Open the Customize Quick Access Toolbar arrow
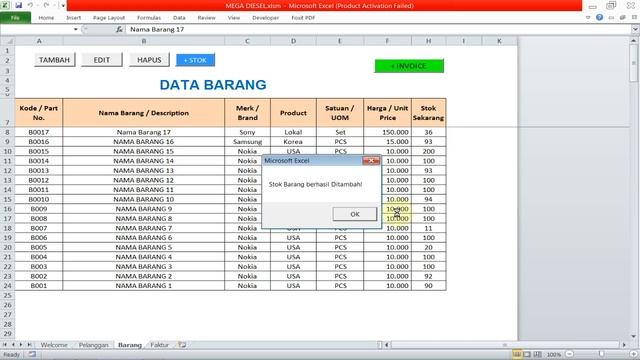 point(63,6)
